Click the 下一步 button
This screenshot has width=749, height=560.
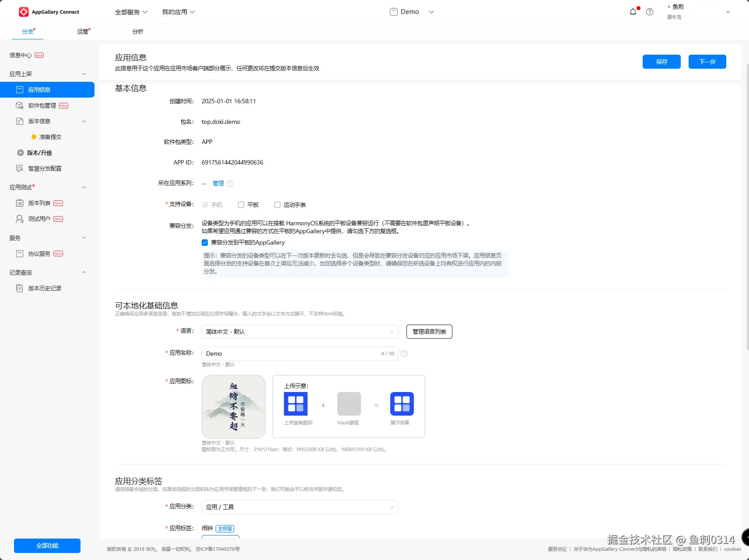click(707, 62)
